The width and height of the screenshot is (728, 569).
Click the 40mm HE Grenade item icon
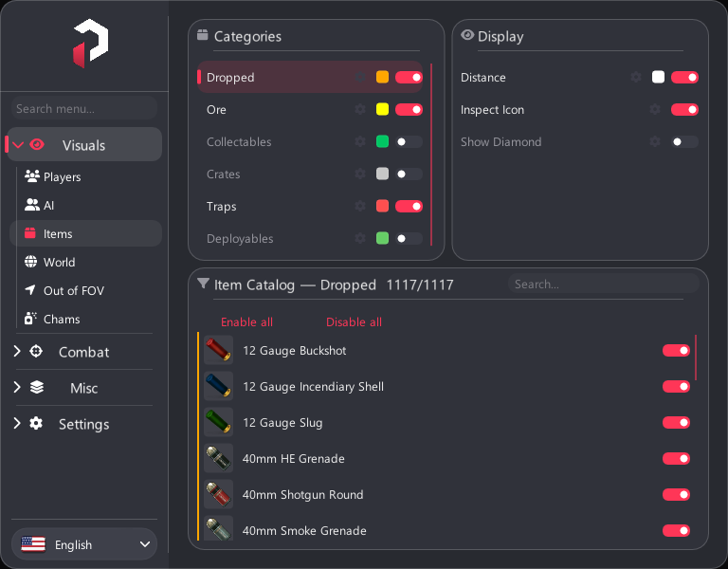coord(218,458)
